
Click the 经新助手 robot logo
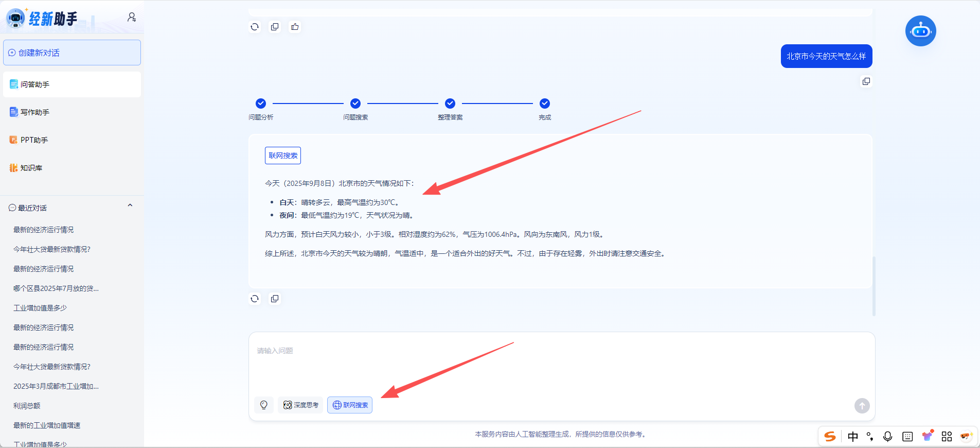tap(15, 18)
